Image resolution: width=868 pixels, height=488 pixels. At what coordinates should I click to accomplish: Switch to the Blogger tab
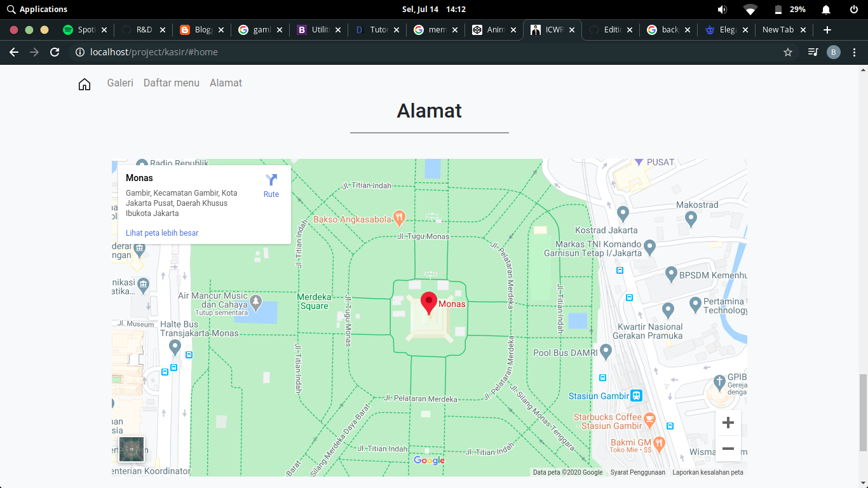coord(202,29)
